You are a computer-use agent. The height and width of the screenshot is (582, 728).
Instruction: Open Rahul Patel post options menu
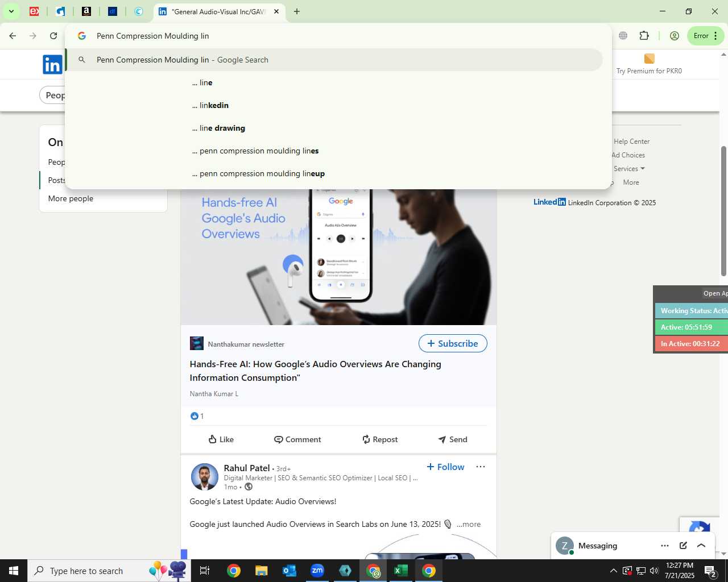point(481,467)
